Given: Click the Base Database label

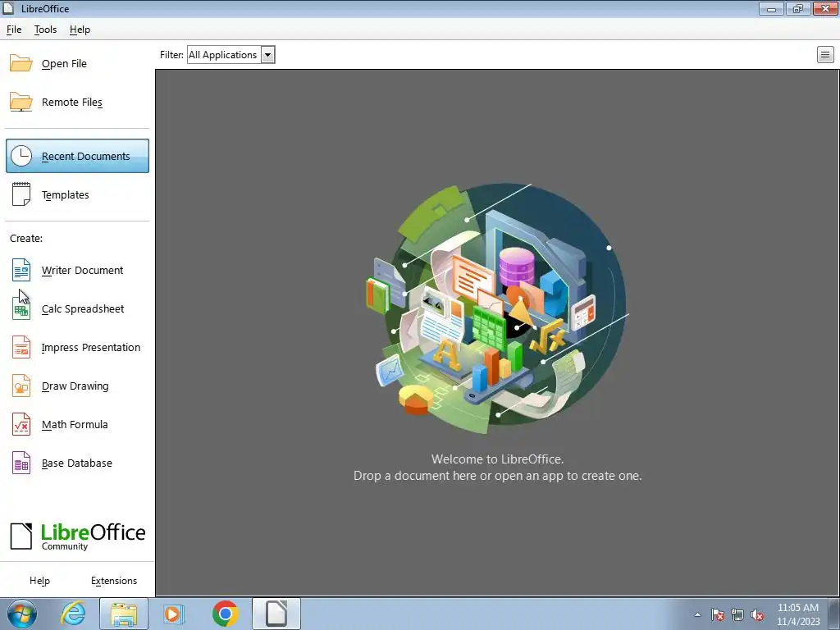Looking at the screenshot, I should pyautogui.click(x=77, y=463).
